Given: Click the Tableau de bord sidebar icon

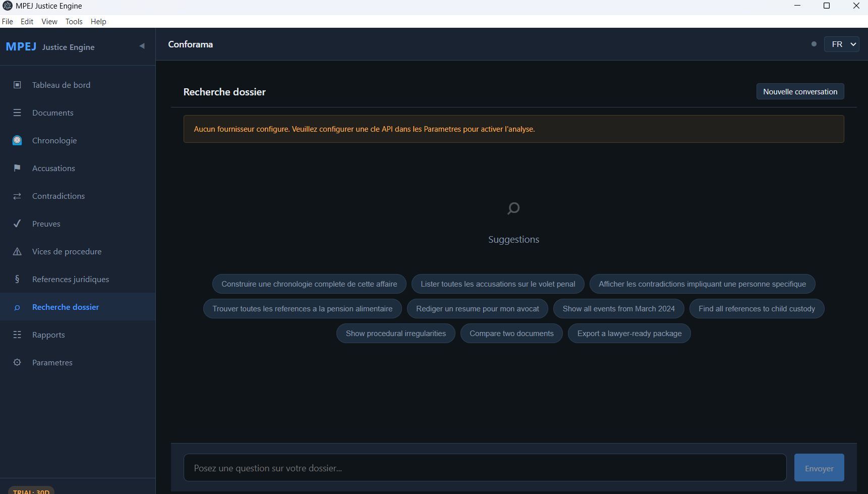Looking at the screenshot, I should point(17,85).
